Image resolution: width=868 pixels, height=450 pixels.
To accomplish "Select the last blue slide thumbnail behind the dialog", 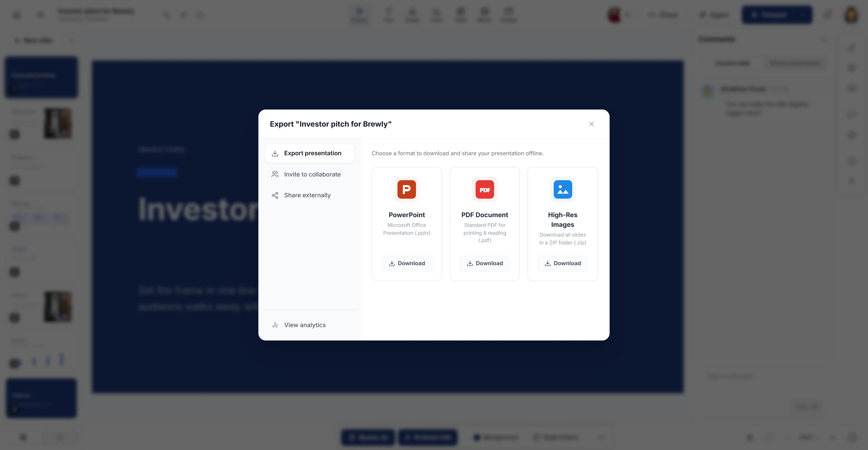I will pos(41,398).
